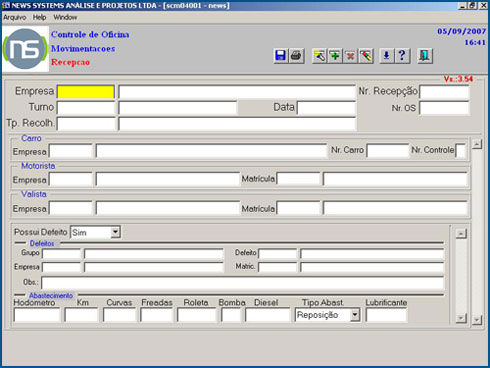Click the query flashlight icon
The width and height of the screenshot is (490, 368).
pyautogui.click(x=319, y=56)
